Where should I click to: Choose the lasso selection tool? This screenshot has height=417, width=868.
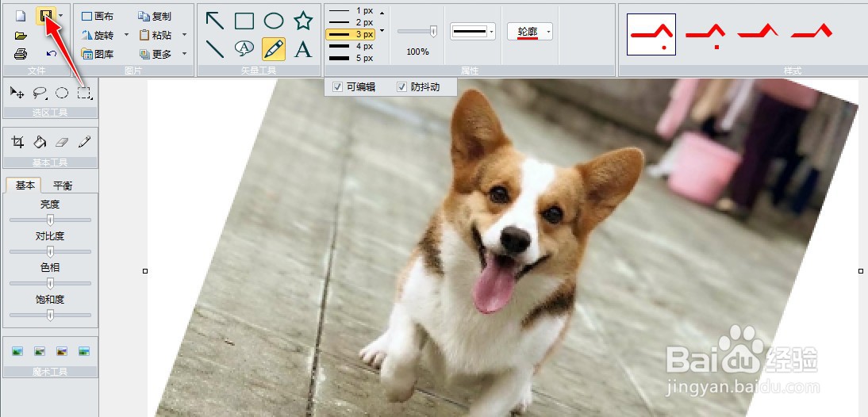click(x=40, y=93)
